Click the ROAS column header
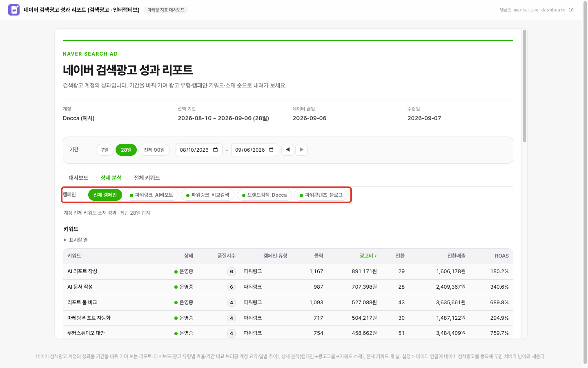Screen dimensions: 588x368 pos(502,256)
